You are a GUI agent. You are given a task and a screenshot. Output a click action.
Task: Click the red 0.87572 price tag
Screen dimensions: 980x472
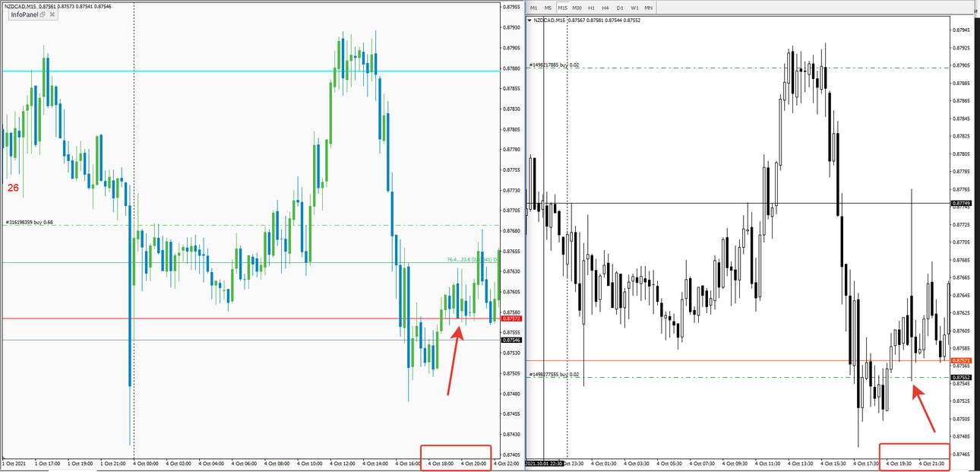511,321
